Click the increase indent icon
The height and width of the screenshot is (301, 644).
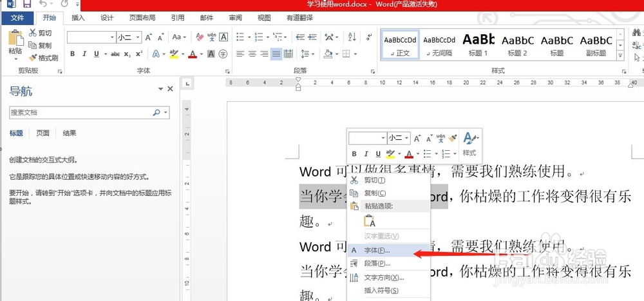coord(312,37)
